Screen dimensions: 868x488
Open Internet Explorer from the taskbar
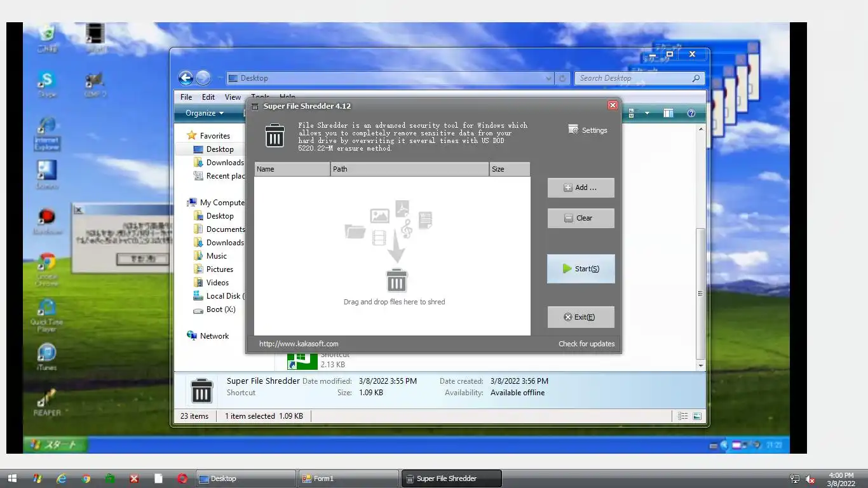[62, 478]
